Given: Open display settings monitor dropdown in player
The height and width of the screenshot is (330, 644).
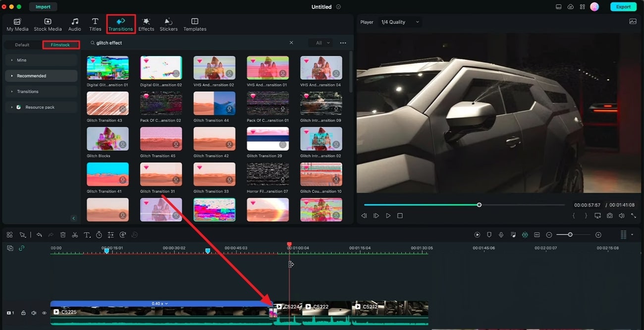Looking at the screenshot, I should pos(597,216).
